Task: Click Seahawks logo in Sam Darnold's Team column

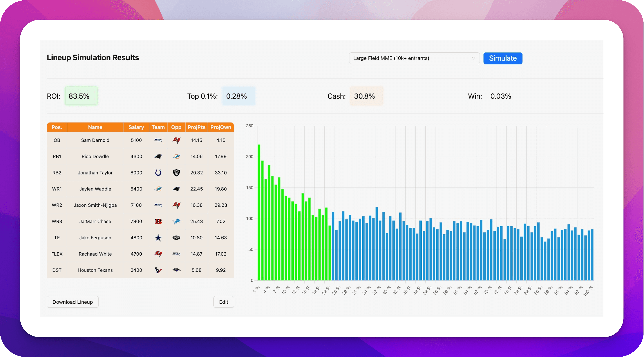Action: [x=158, y=140]
